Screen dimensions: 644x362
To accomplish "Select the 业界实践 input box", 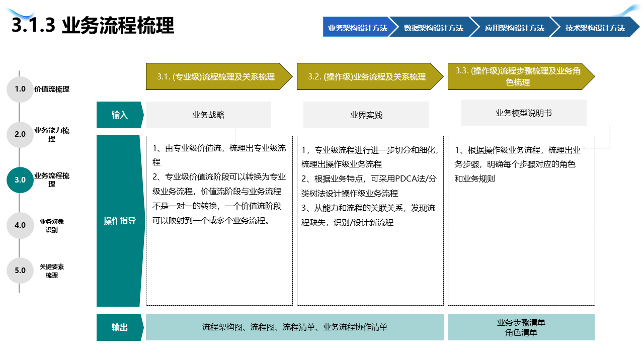I will coord(366,115).
